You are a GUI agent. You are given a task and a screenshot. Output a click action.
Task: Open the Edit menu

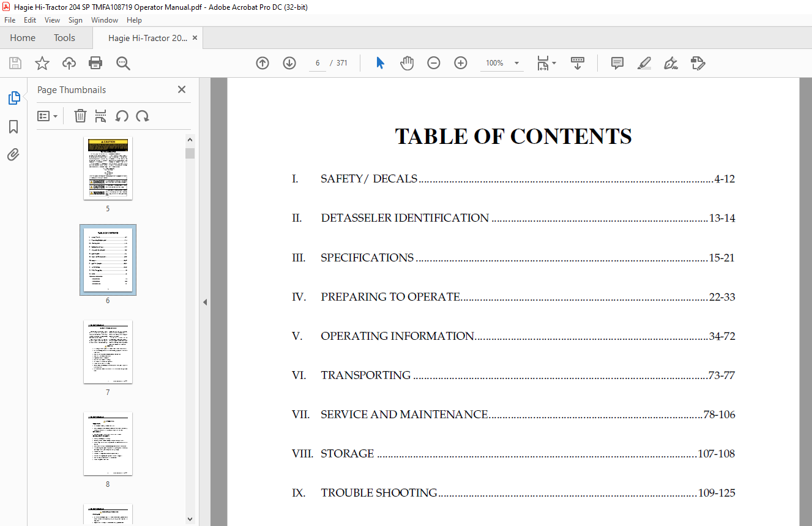30,20
